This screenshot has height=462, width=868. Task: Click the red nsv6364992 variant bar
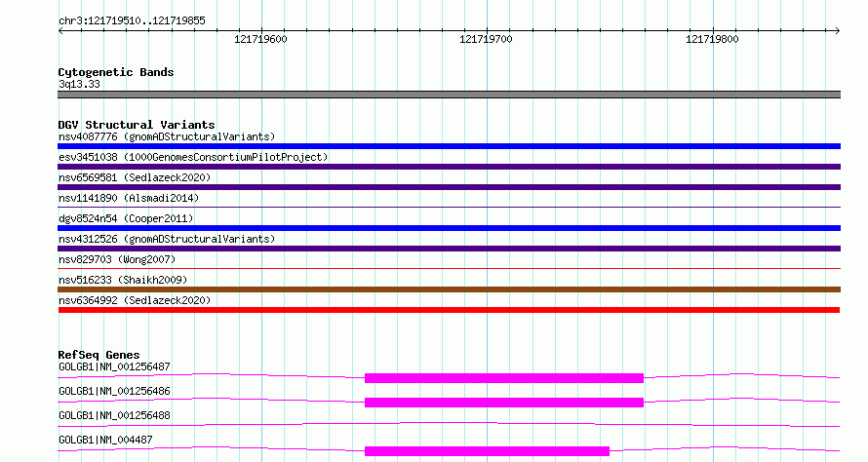click(x=449, y=310)
